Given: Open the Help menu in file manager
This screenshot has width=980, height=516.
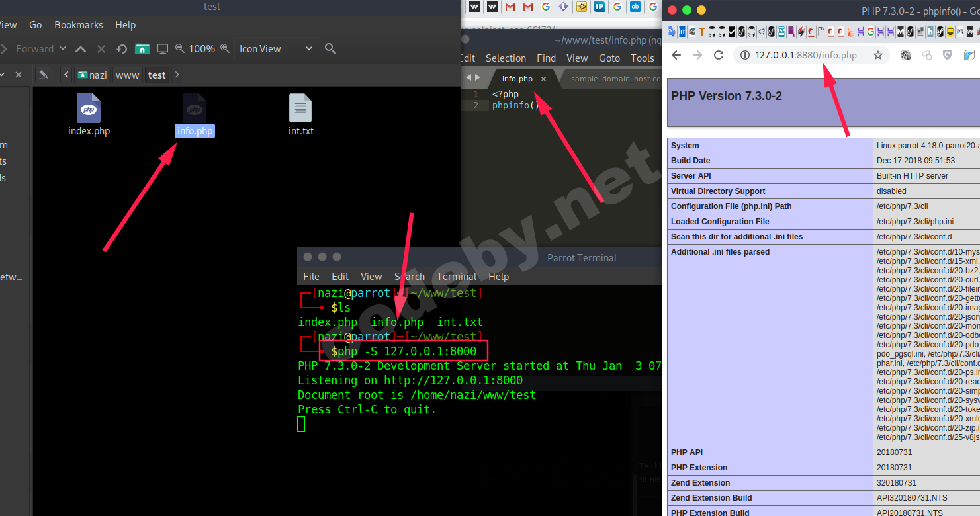Looking at the screenshot, I should click(x=125, y=25).
